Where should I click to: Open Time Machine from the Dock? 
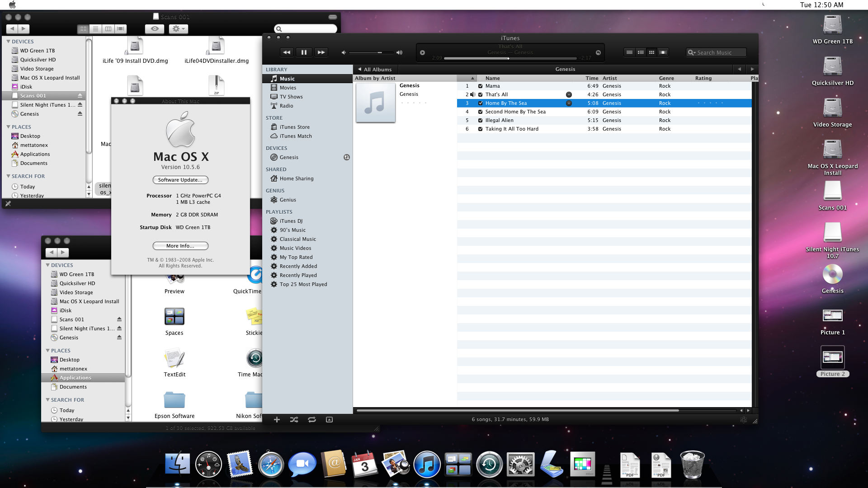[x=489, y=465]
